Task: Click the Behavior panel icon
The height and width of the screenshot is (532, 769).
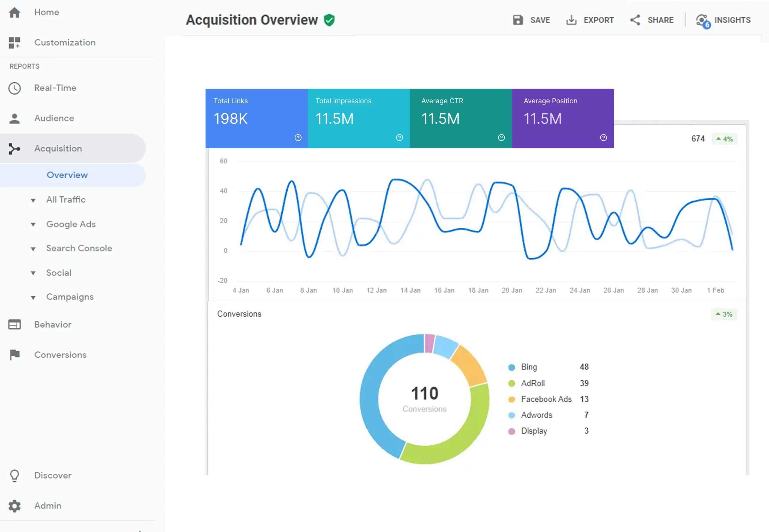Action: coord(14,324)
